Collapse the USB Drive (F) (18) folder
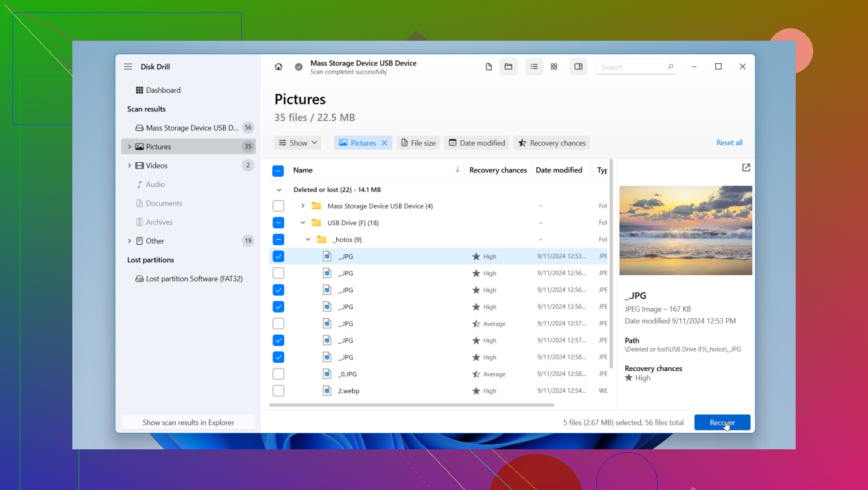Screen dimensions: 868x490 (303, 223)
